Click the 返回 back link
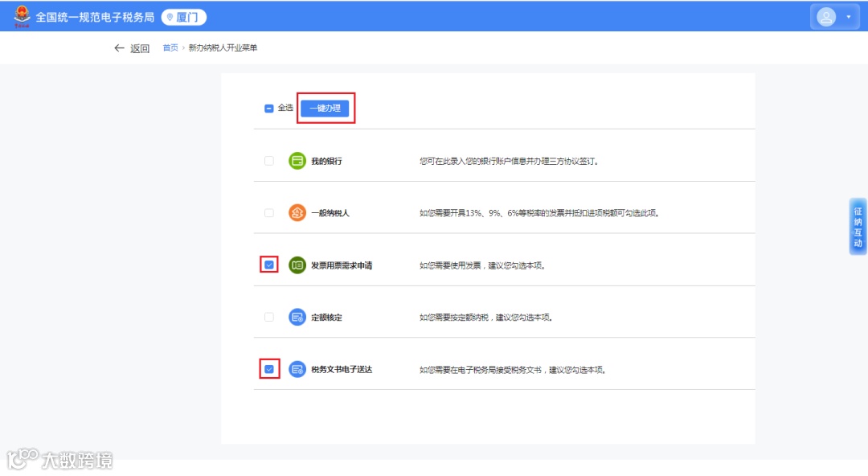The width and height of the screenshot is (868, 476). pos(137,48)
